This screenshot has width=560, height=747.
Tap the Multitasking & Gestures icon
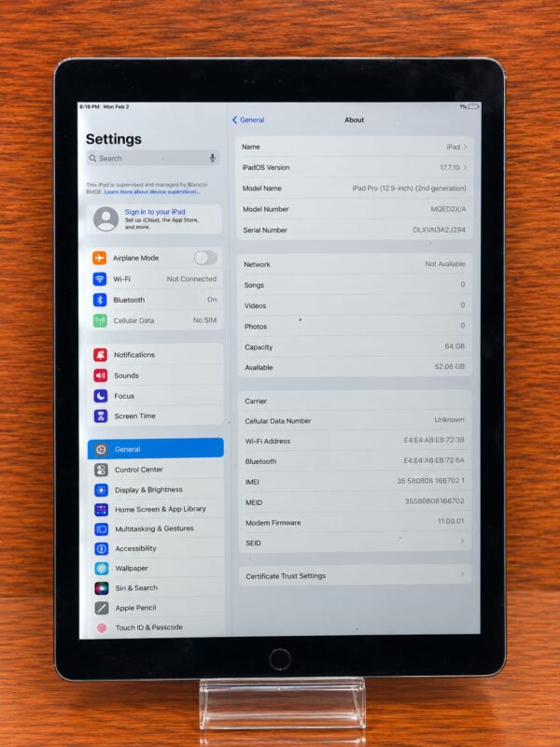pos(102,529)
